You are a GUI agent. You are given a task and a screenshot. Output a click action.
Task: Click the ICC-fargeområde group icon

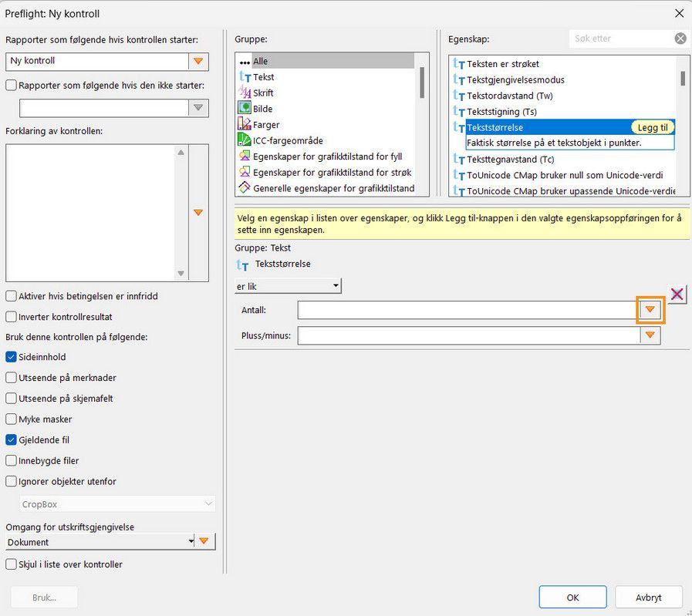[x=245, y=140]
